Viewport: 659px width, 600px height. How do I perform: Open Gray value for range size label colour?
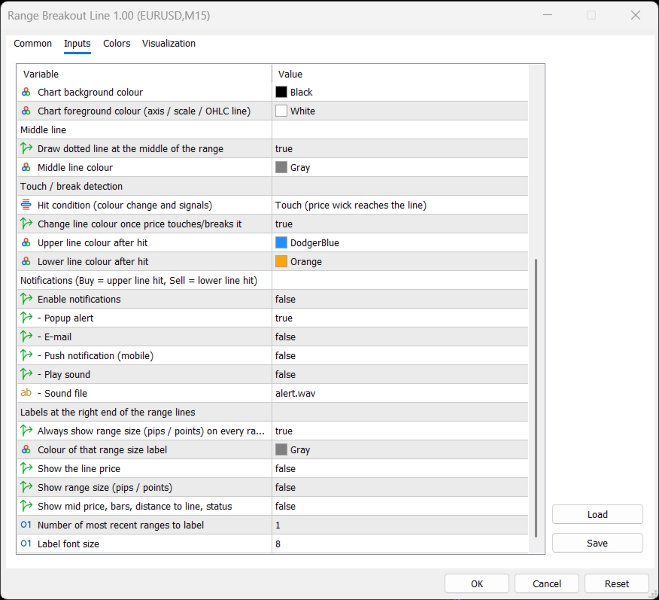[x=400, y=450]
